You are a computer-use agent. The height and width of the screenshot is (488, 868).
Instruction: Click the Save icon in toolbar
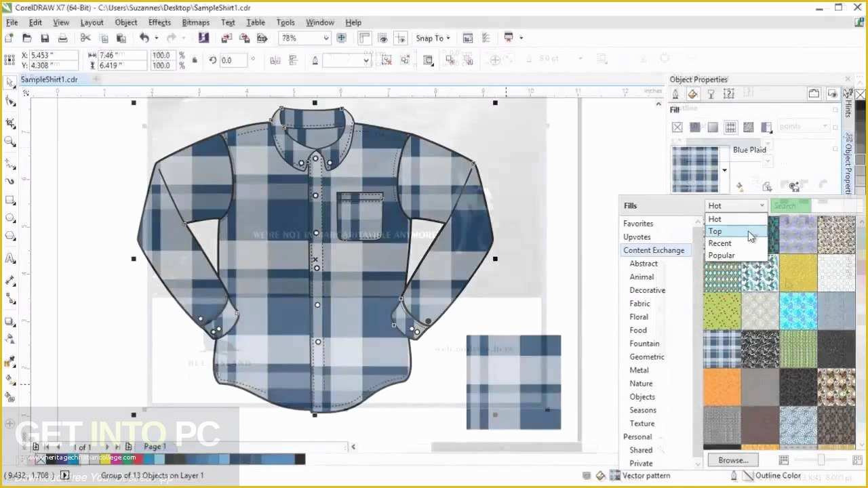45,38
